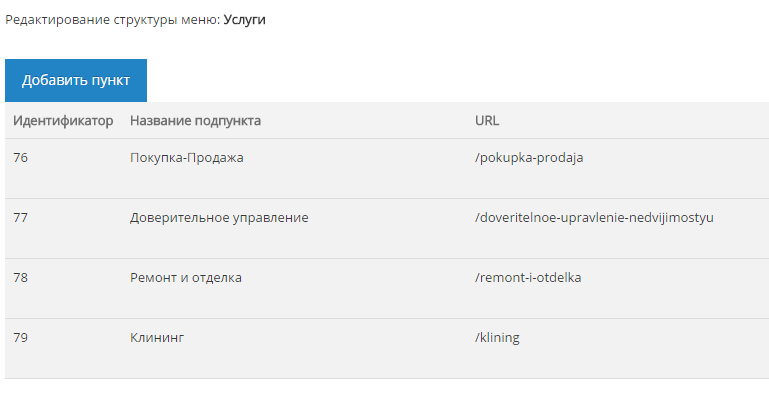
Task: Click the Услуги menu name in heading
Action: coord(244,20)
